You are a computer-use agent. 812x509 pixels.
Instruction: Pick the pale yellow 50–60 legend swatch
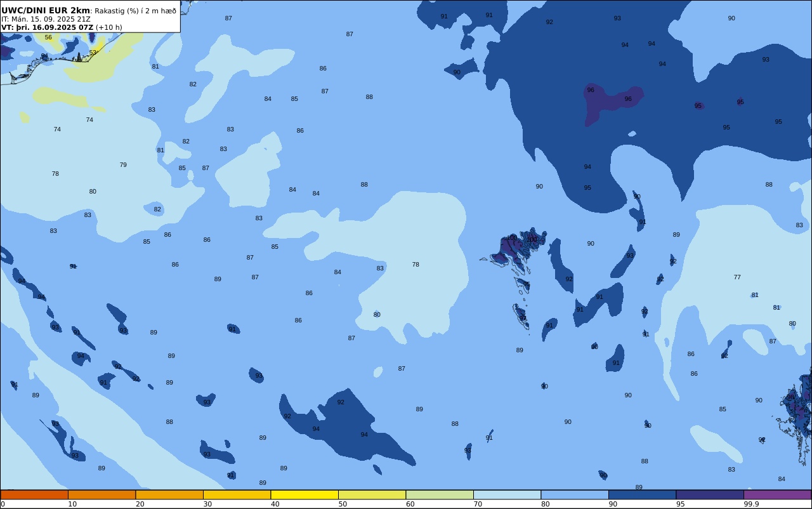coord(372,494)
